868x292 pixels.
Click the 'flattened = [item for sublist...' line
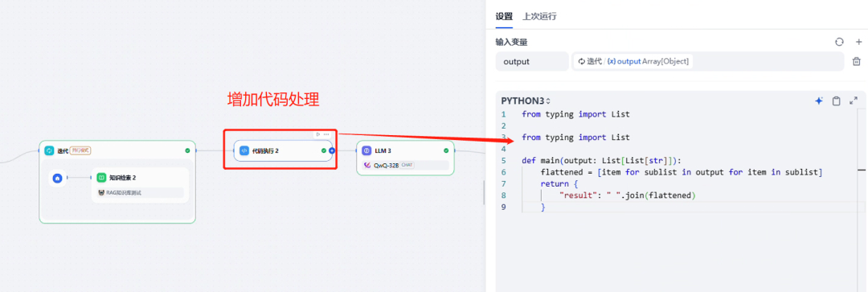pyautogui.click(x=682, y=172)
